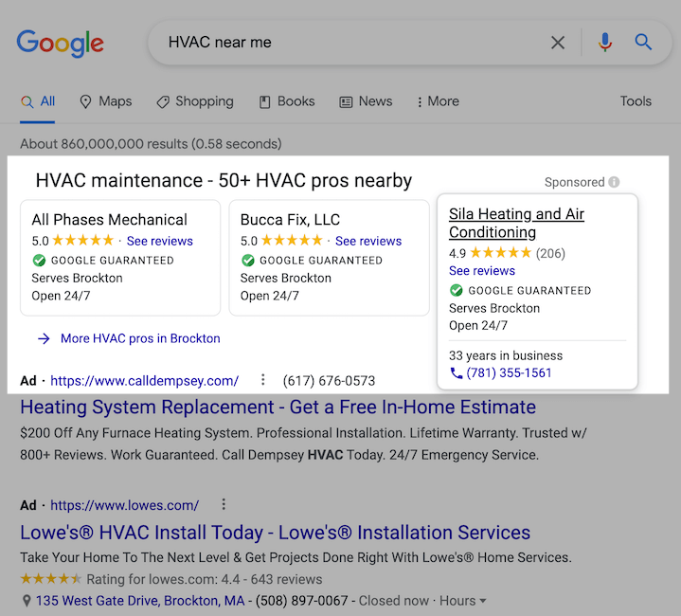Click the Sponsored info icon
This screenshot has height=616, width=681.
click(614, 182)
